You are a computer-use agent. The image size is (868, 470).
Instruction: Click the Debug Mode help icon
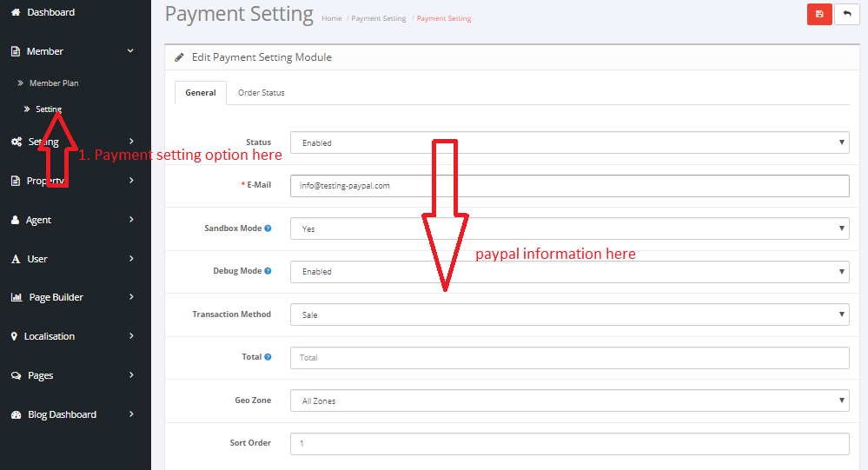[268, 271]
